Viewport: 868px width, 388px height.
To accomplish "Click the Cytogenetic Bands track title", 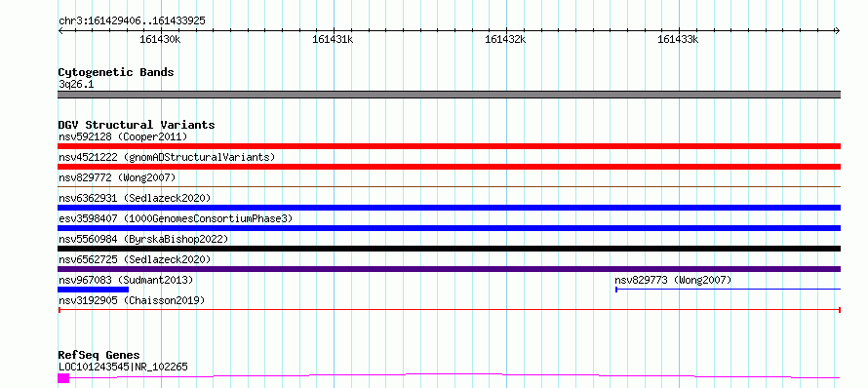I will click(x=116, y=72).
